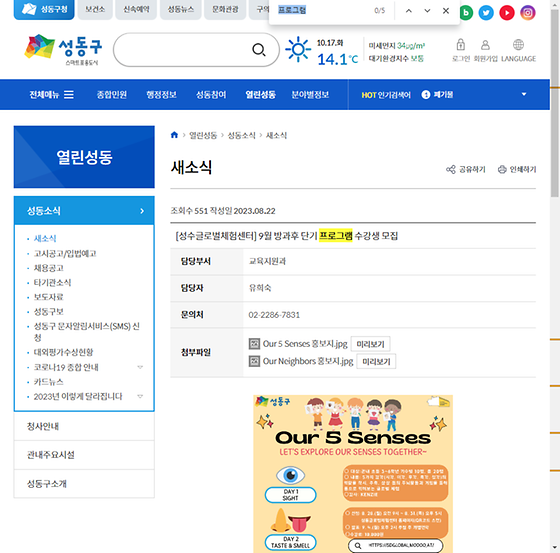Click the Our 5 Senses poster image
Image resolution: width=560 pixels, height=553 pixels.
click(353, 474)
